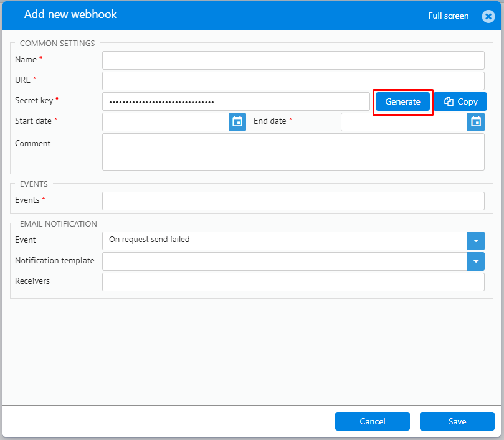Expand the Notification template dropdown arrow
This screenshot has width=504, height=440.
(476, 261)
